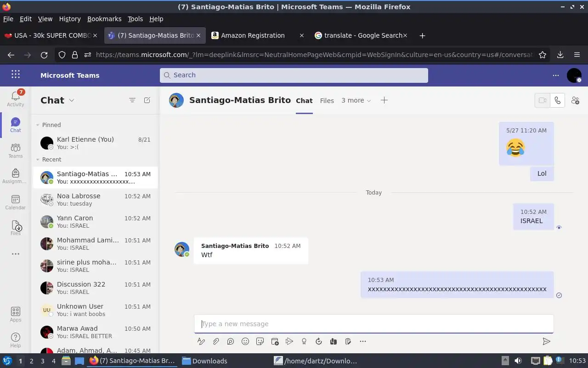Image resolution: width=588 pixels, height=368 pixels.
Task: Click the volume speaker icon in tray
Action: [518, 361]
